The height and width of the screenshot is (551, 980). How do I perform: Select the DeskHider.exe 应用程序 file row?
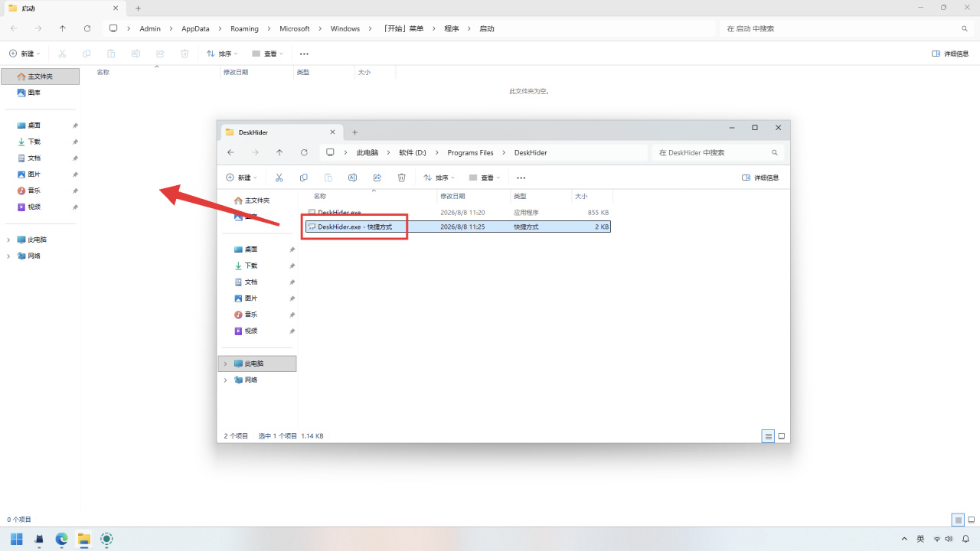click(x=458, y=212)
